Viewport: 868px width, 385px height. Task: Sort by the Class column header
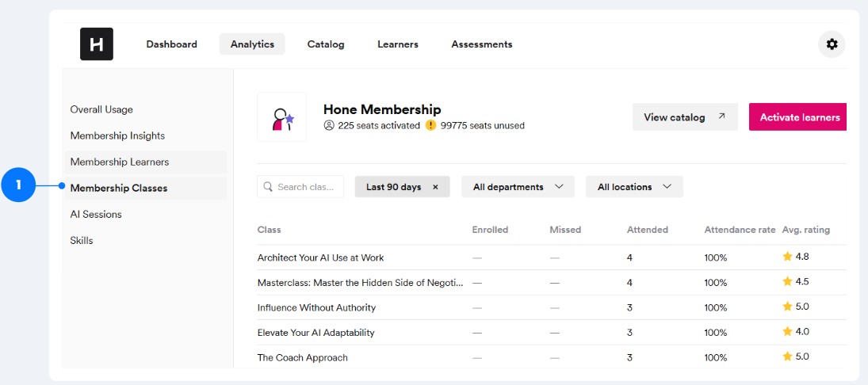(269, 230)
